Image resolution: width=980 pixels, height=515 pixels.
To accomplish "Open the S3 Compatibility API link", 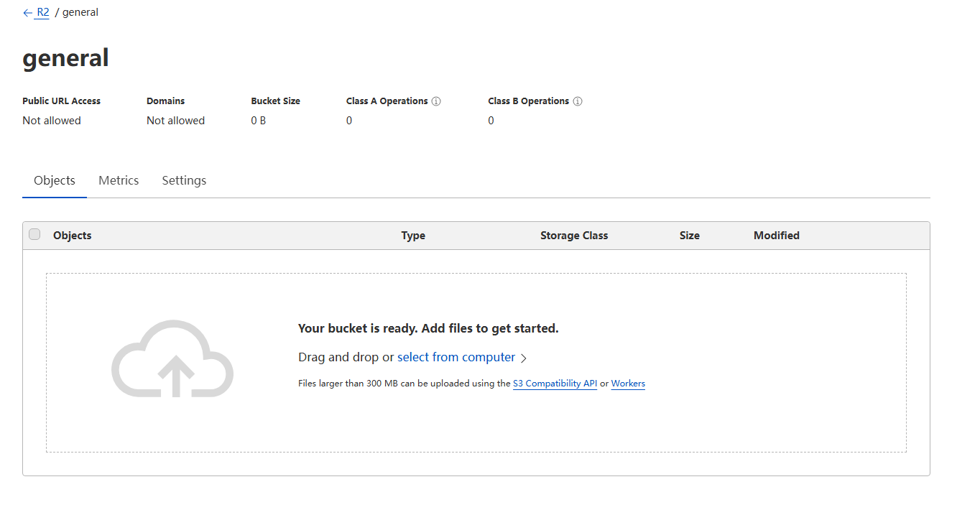I will coord(555,384).
